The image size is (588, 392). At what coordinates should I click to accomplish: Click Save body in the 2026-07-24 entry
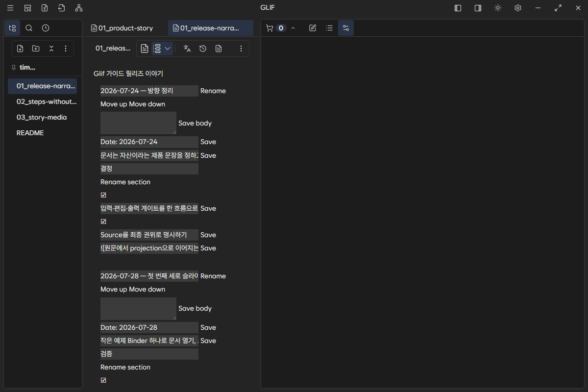click(x=195, y=123)
